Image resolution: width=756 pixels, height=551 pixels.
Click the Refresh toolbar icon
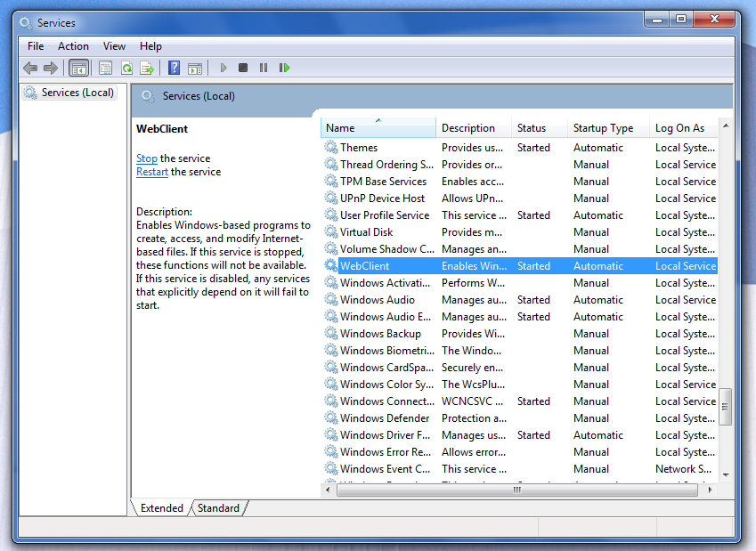126,68
